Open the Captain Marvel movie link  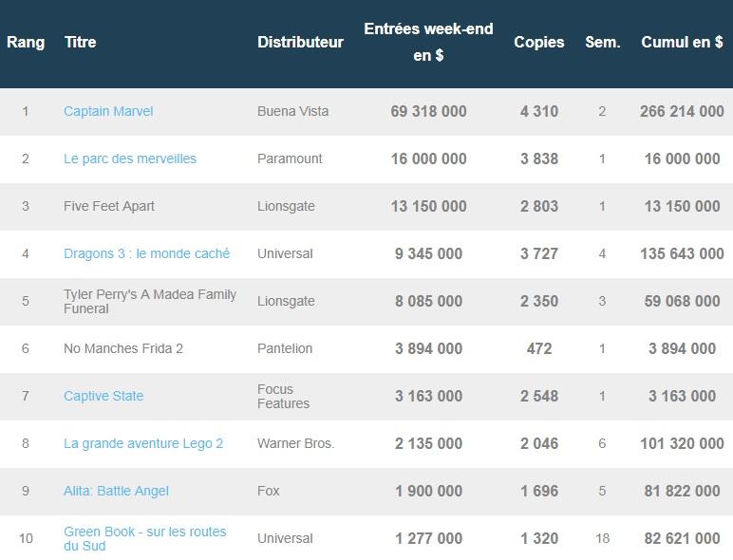point(108,111)
